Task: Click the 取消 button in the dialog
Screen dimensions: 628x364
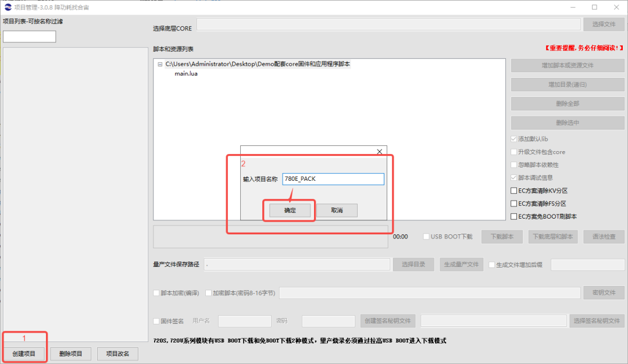Action: coord(337,210)
